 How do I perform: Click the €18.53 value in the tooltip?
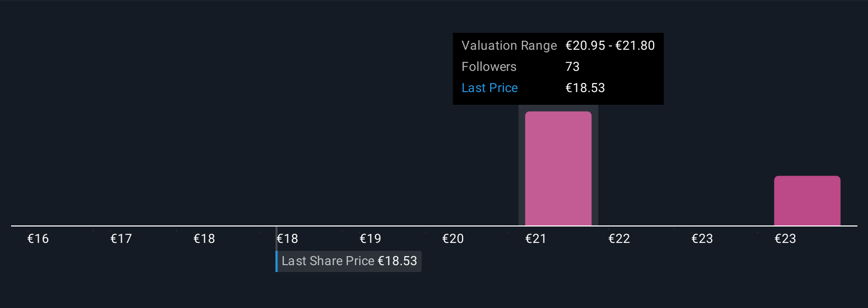point(585,88)
